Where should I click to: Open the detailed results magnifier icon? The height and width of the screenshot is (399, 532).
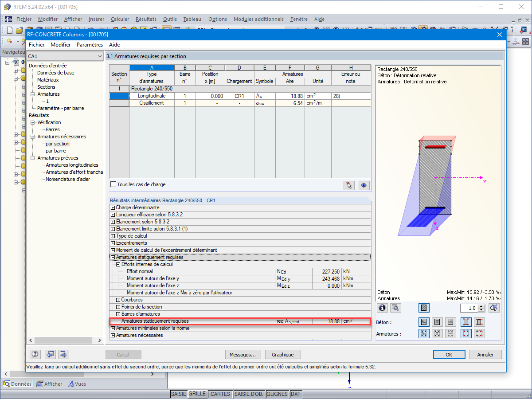pyautogui.click(x=396, y=308)
